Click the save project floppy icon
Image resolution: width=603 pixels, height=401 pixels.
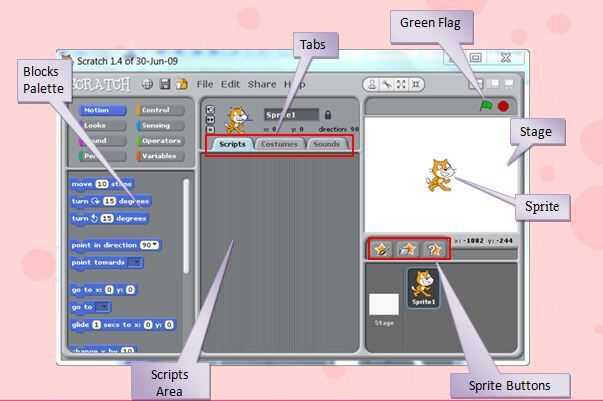pos(165,84)
